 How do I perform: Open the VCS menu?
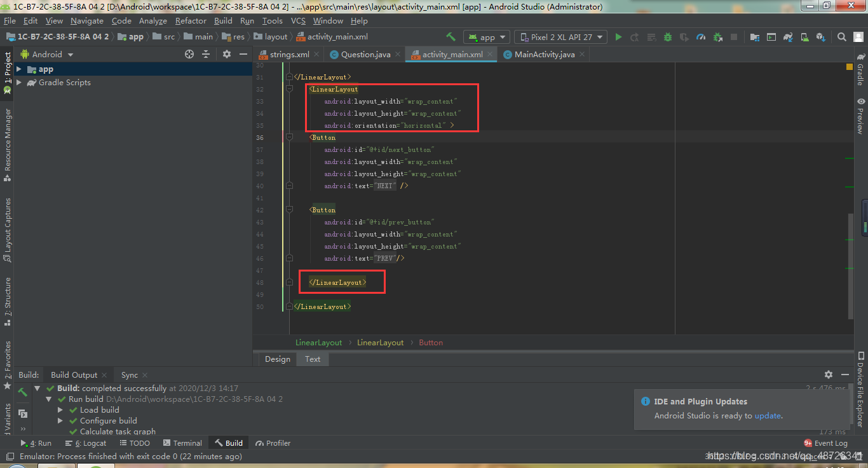[x=298, y=20]
